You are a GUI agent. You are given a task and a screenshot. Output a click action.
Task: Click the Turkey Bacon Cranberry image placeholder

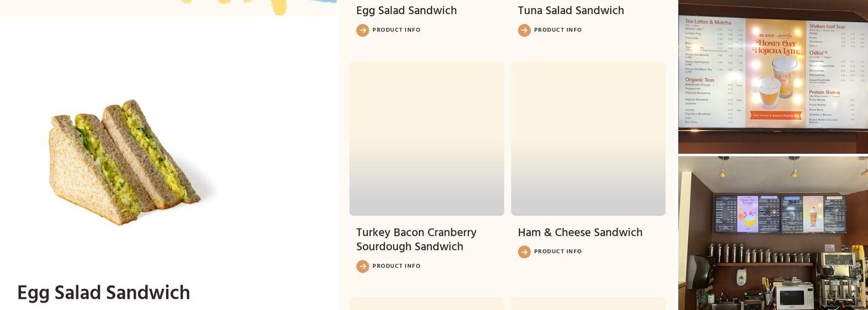point(427,138)
